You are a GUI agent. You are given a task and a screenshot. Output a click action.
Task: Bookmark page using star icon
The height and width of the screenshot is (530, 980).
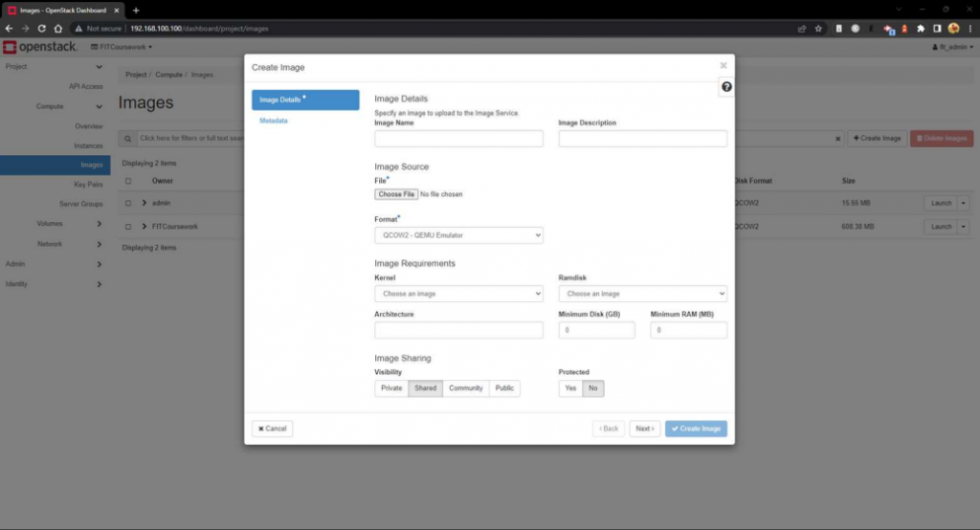[818, 29]
